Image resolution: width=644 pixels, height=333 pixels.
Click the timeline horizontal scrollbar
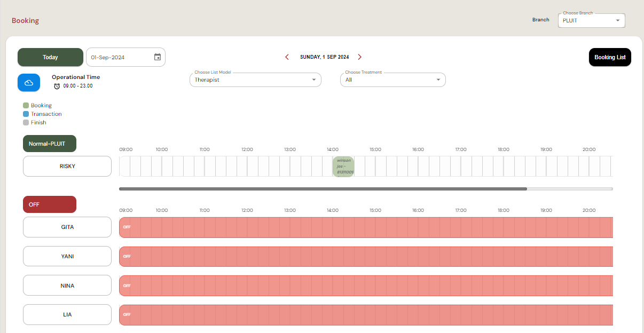click(323, 189)
